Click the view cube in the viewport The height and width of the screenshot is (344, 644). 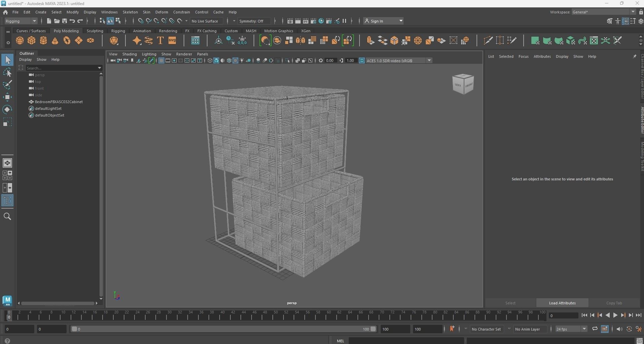click(x=463, y=84)
